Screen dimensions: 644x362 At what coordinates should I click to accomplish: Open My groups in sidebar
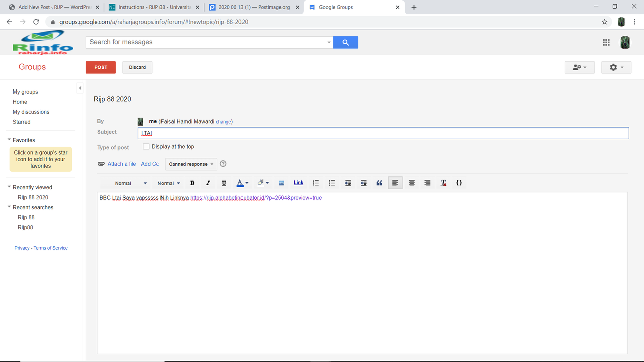(x=25, y=92)
